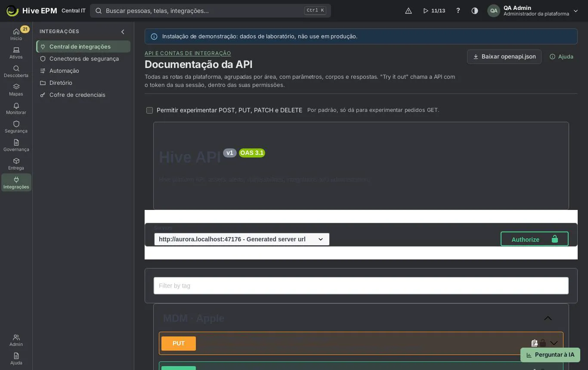Click the Authorize button
This screenshot has height=370, width=588.
coord(535,239)
